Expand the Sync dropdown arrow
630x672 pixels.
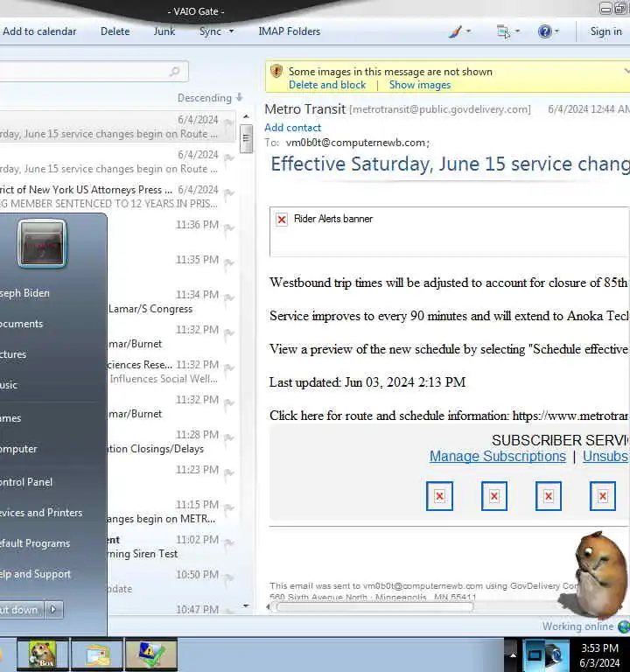click(231, 31)
